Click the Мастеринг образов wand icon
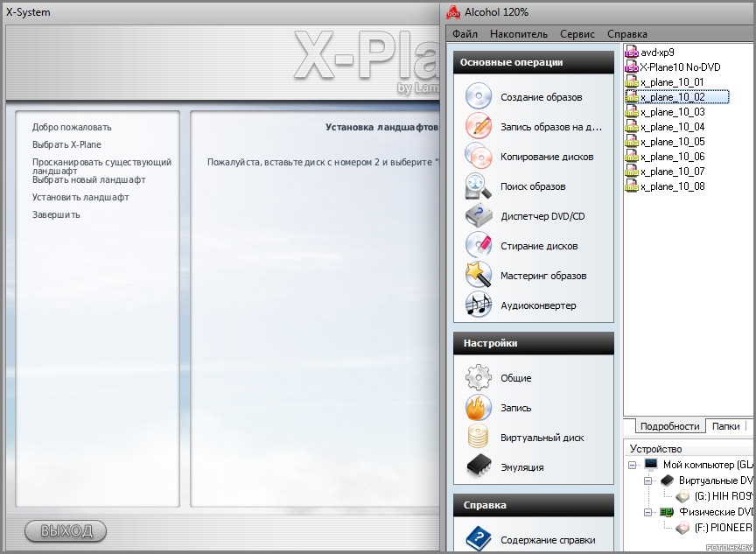Viewport: 756px width, 554px height. pyautogui.click(x=479, y=276)
